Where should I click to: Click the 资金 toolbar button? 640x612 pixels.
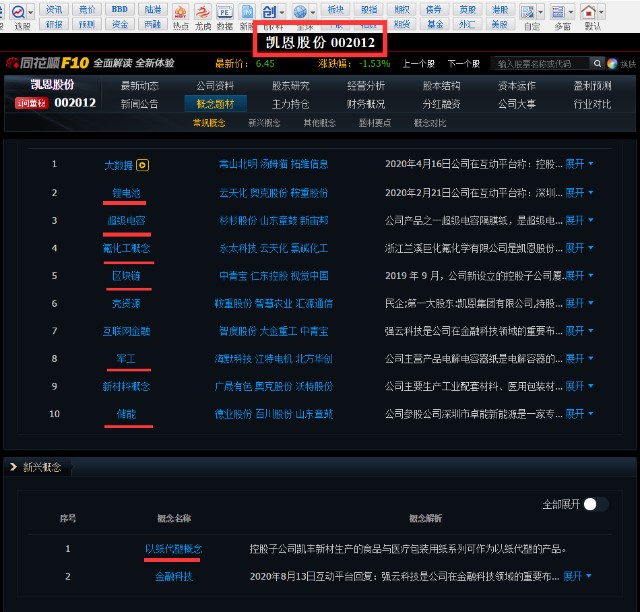click(120, 24)
